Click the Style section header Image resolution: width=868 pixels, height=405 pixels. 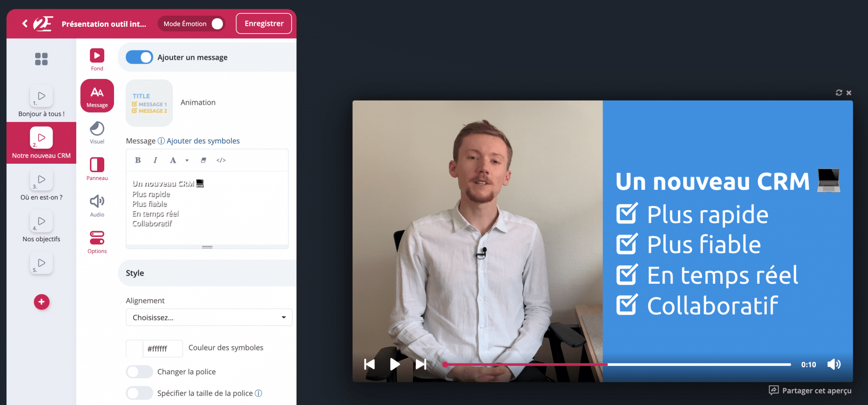click(207, 273)
